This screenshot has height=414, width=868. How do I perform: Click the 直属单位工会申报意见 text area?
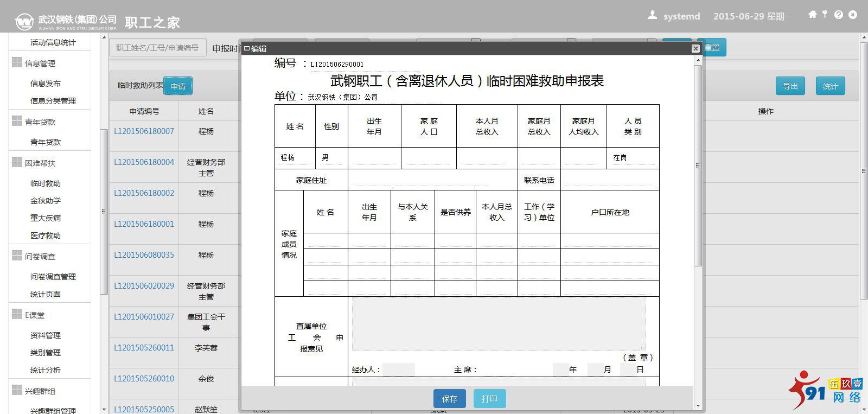coord(498,324)
